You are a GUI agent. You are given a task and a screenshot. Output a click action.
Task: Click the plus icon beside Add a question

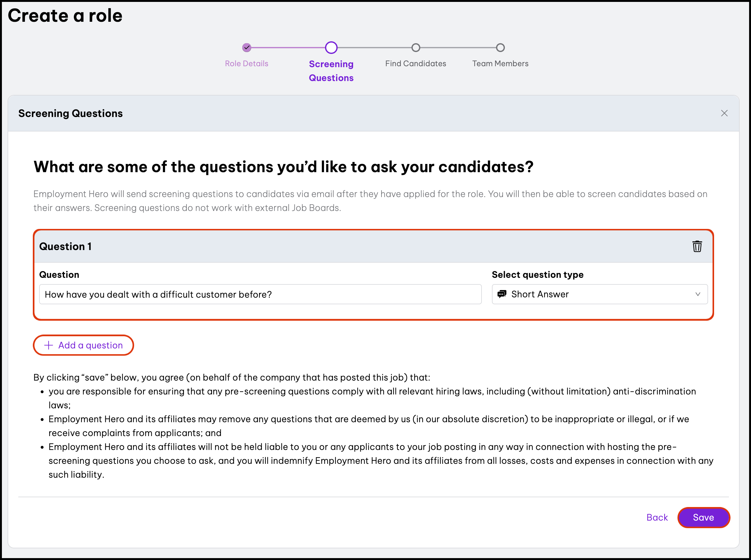coord(49,345)
